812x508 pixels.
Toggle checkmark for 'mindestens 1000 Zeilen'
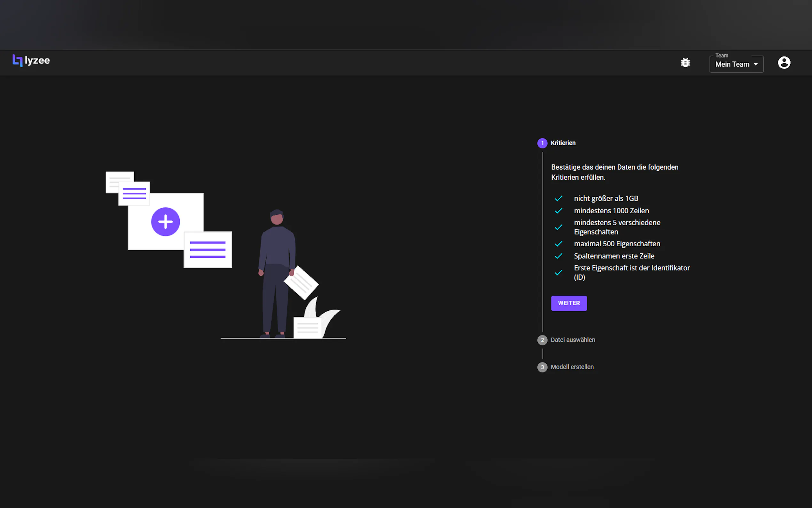(x=558, y=211)
